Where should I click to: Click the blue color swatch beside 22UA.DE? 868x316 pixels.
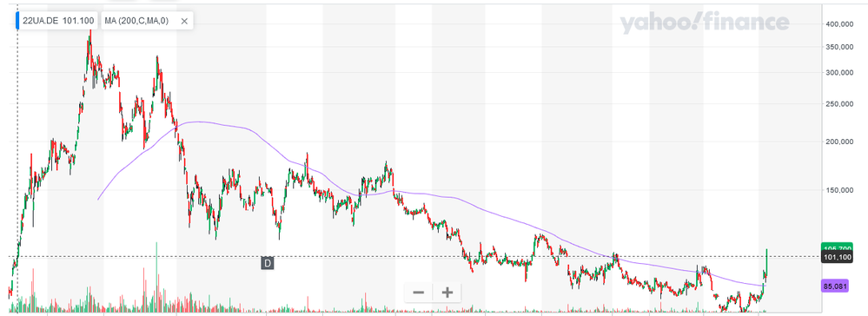click(18, 21)
